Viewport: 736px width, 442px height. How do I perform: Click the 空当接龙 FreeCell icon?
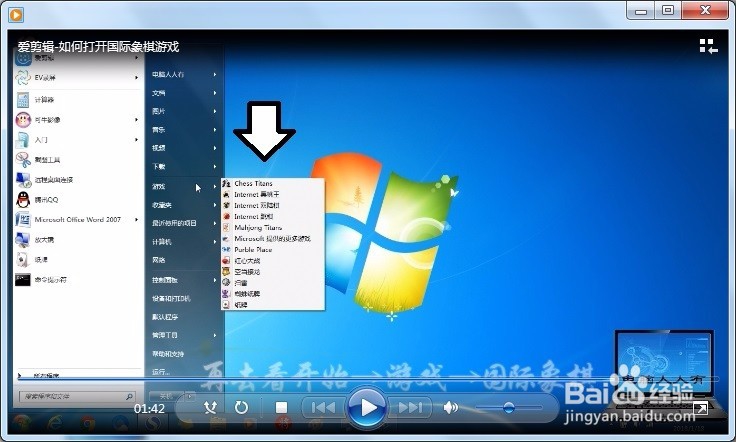226,272
